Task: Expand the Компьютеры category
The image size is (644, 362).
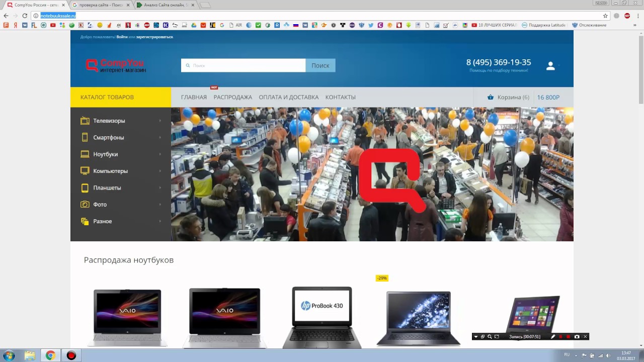Action: [x=121, y=171]
